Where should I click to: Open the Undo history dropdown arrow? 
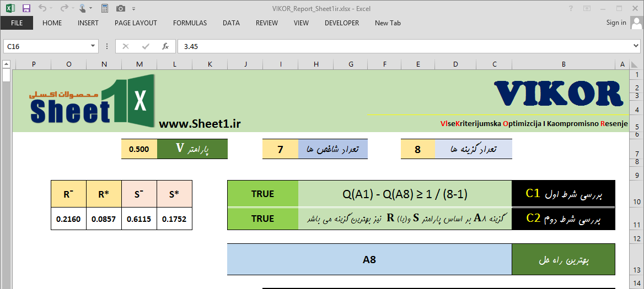tap(51, 8)
